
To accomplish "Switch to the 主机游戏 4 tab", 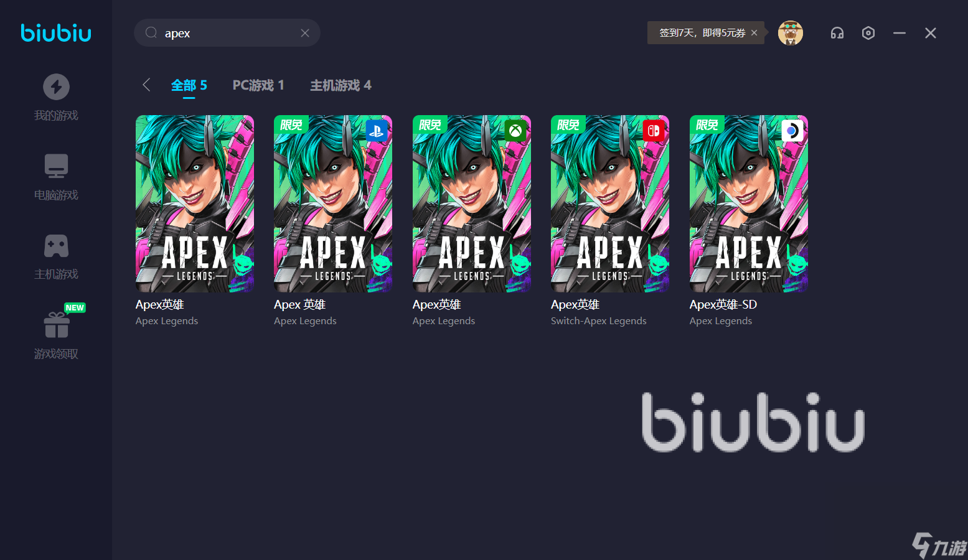I will (x=341, y=85).
